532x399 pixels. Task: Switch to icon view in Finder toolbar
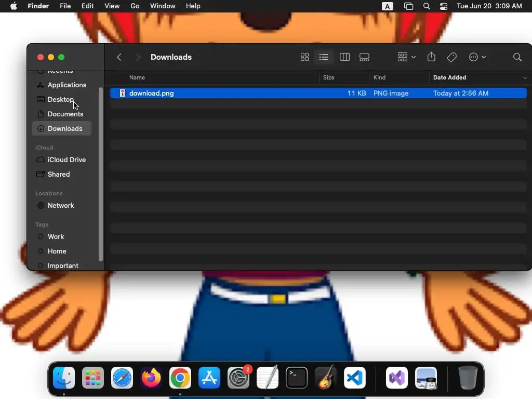click(304, 57)
